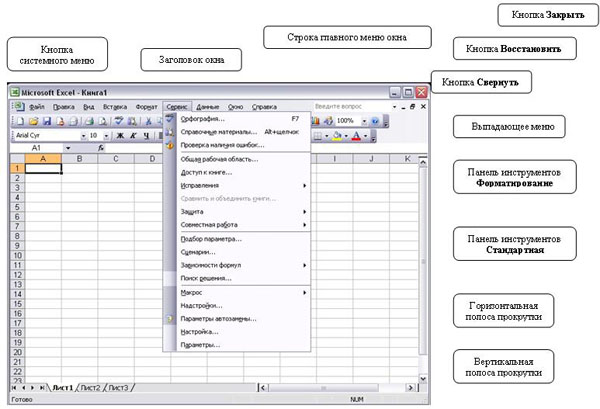Toggle Underline (Ч) formatting
The width and height of the screenshot is (600, 409).
point(146,135)
